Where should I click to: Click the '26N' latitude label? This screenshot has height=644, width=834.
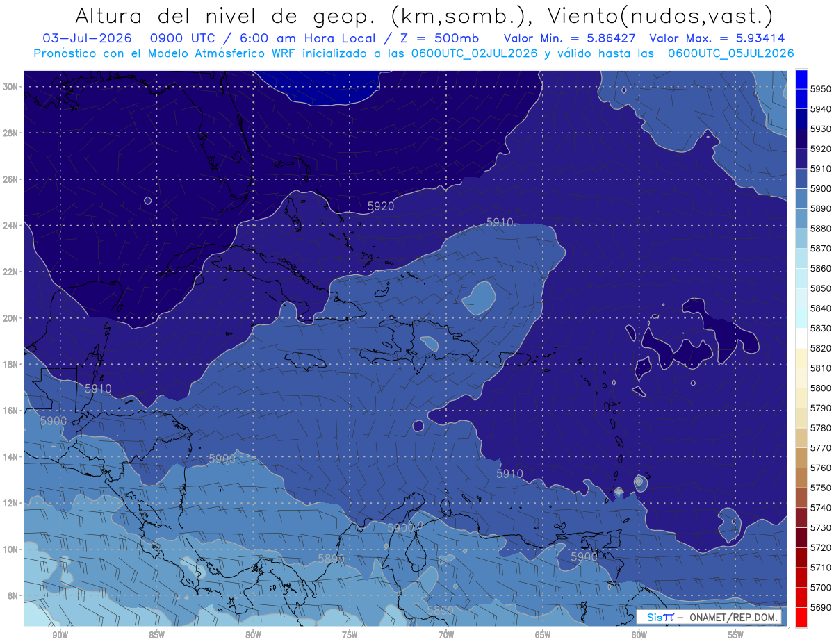tap(10, 179)
